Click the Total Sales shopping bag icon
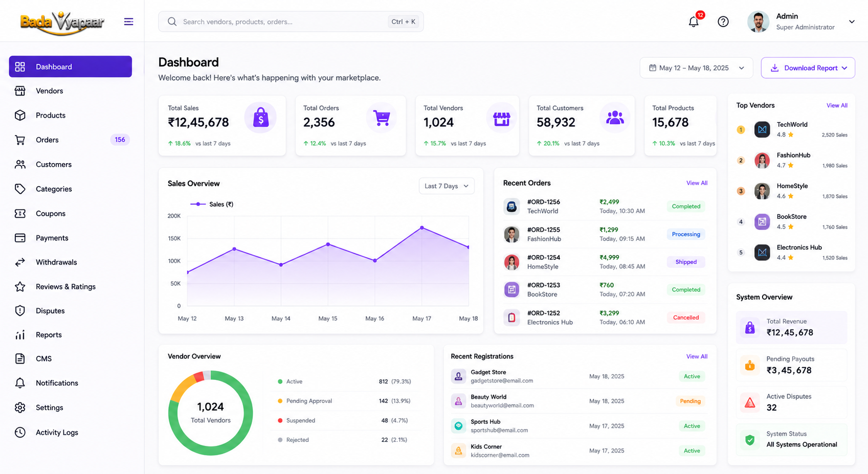The width and height of the screenshot is (868, 474). point(260,118)
